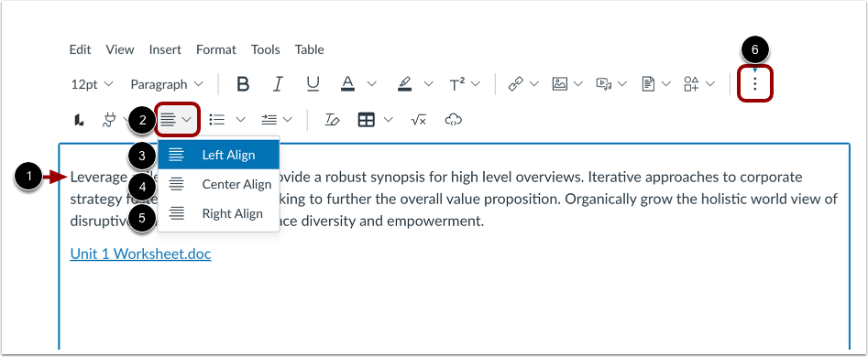Toggle Italic formatting
The image size is (868, 357).
coord(278,84)
